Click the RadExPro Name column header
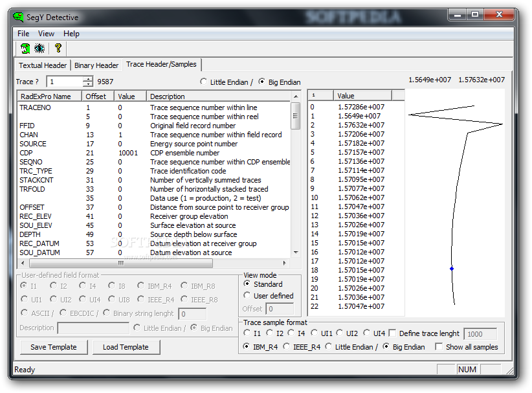This screenshot has height=393, width=532. tap(50, 96)
